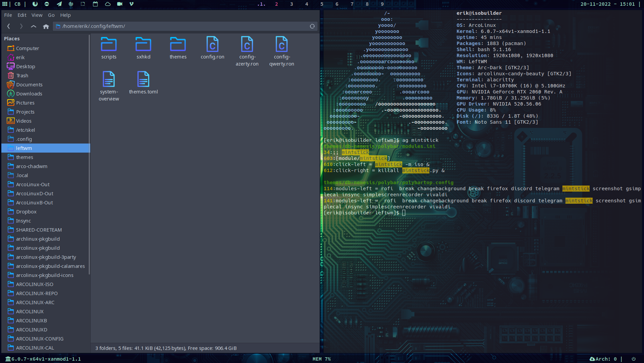This screenshot has width=644, height=363.
Task: Open the Go menu in the file manager
Action: point(51,15)
